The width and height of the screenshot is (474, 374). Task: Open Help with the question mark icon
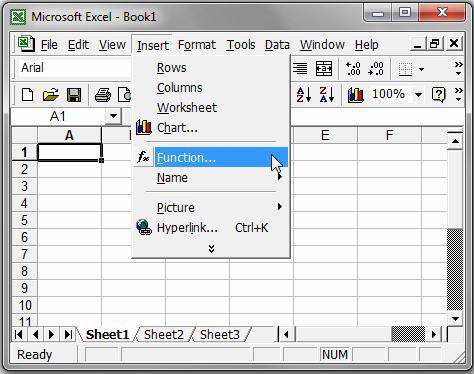click(438, 95)
